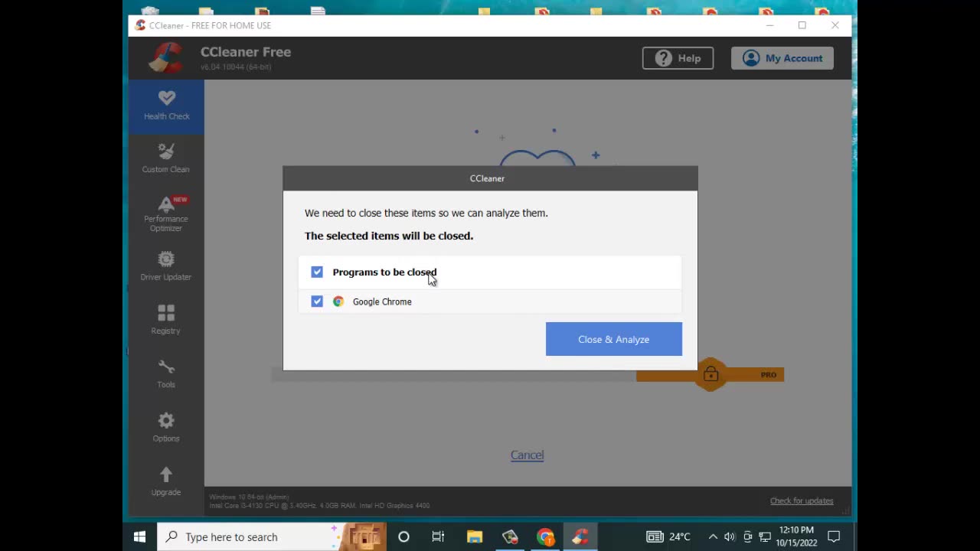Toggle Programs to be closed checkbox
980x551 pixels.
pyautogui.click(x=317, y=272)
